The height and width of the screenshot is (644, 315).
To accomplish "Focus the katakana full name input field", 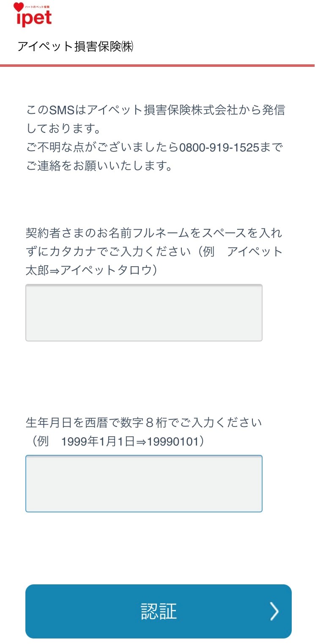I will coord(144,313).
